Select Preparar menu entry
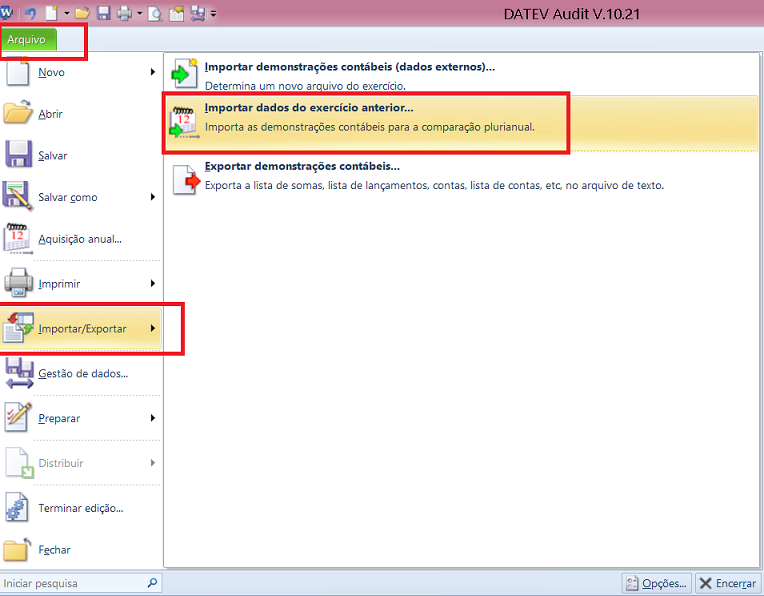The image size is (764, 596). click(x=81, y=419)
